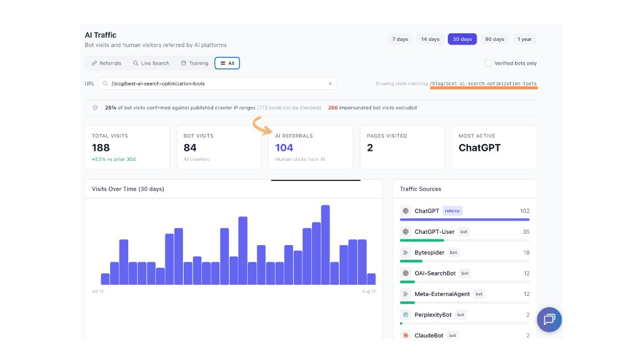Click the PerplexityBot source icon
The image size is (644, 362).
point(406,315)
